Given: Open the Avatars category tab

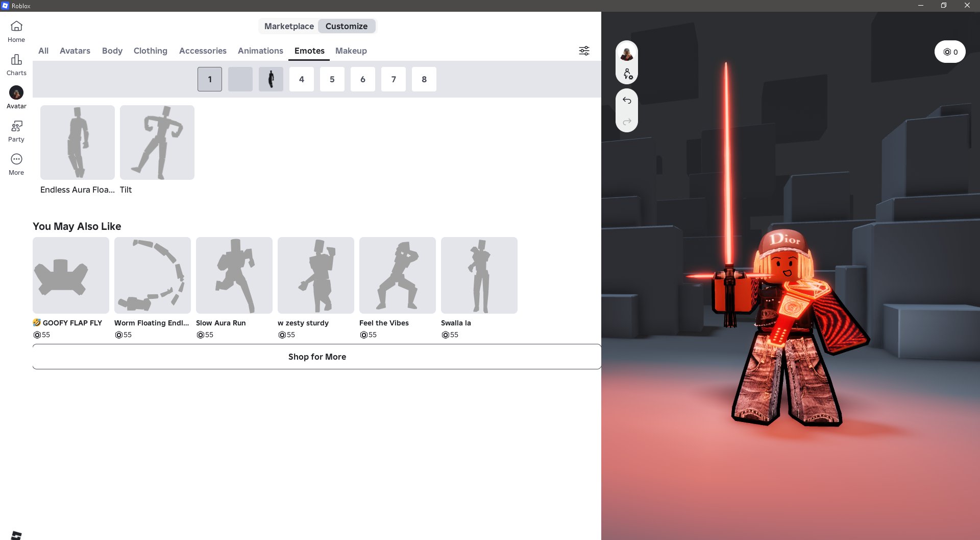Looking at the screenshot, I should coord(75,51).
